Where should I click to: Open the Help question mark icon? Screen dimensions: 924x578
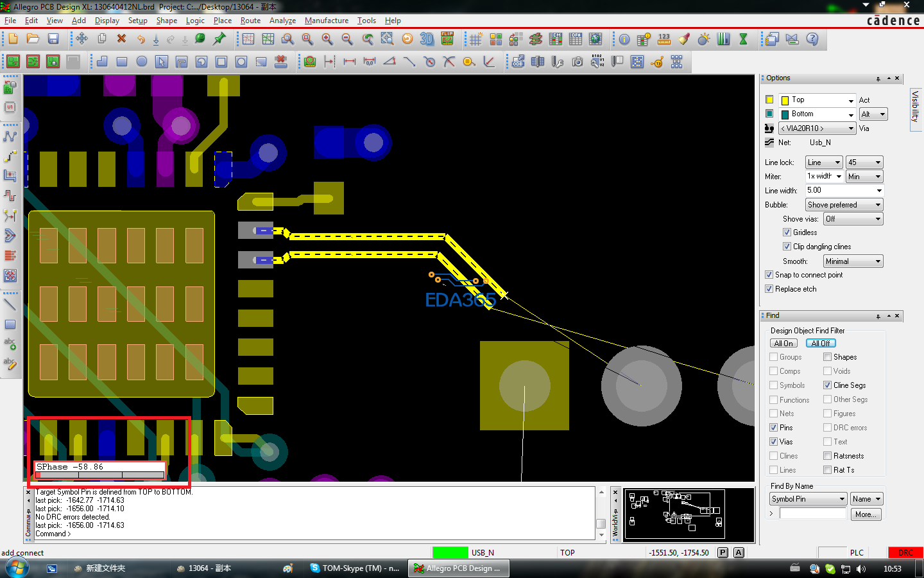coord(812,39)
